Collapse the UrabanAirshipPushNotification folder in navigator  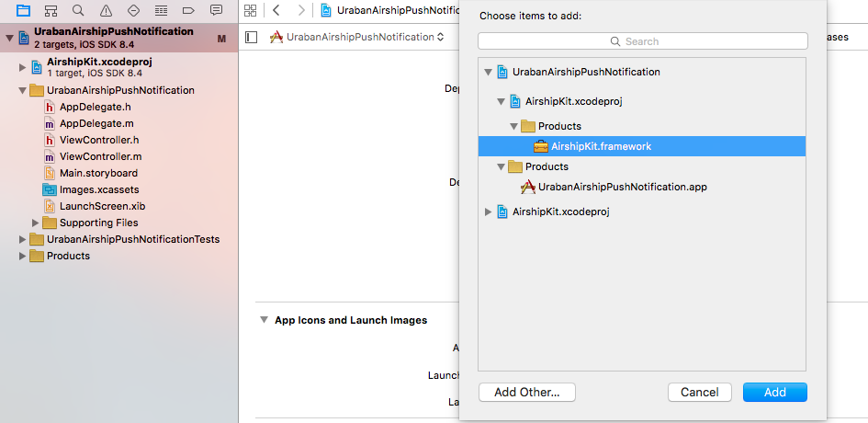pos(22,90)
